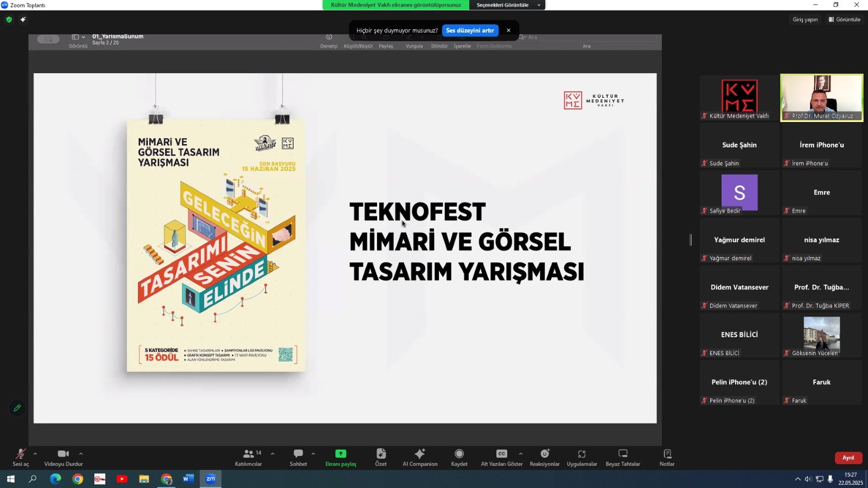
Task: Select İrem iPhone'u participant tile
Action: [822, 145]
